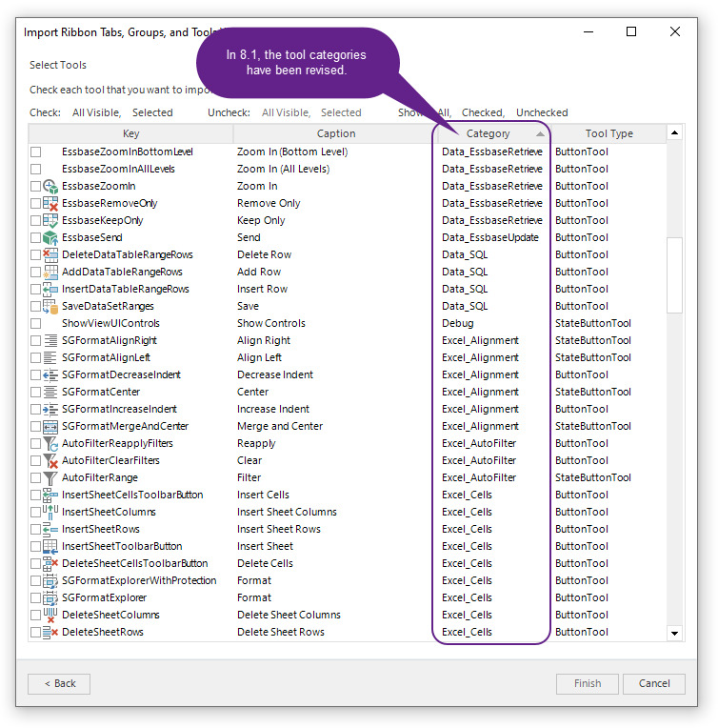Click the InsertSheetColumns icon
This screenshot has width=718, height=728.
pos(50,513)
